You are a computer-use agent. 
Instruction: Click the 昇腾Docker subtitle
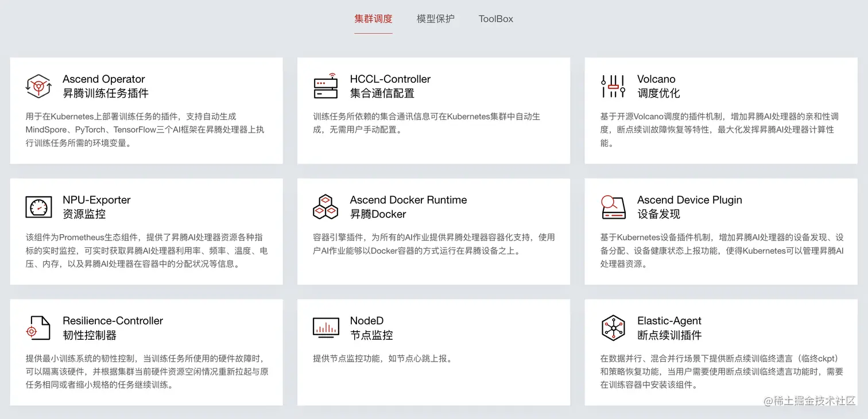click(x=378, y=214)
